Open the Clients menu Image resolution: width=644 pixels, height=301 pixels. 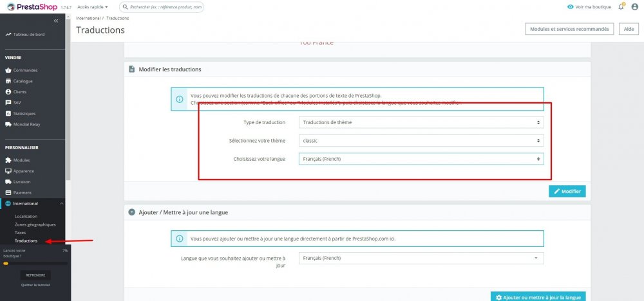20,92
